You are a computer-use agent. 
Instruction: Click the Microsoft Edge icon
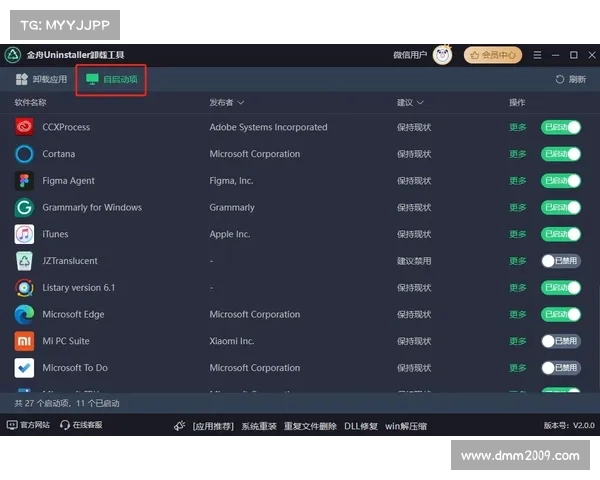(24, 314)
